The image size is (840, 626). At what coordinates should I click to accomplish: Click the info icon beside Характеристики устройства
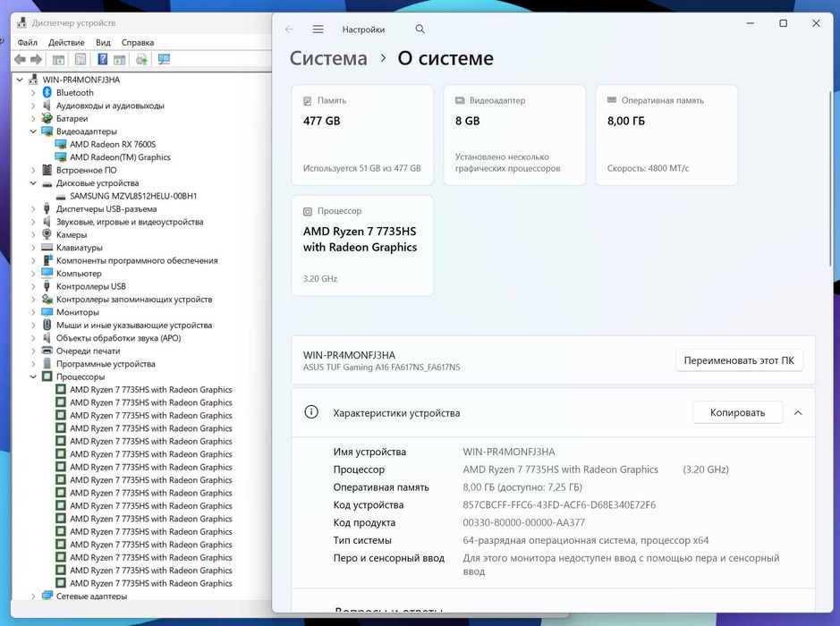point(311,411)
